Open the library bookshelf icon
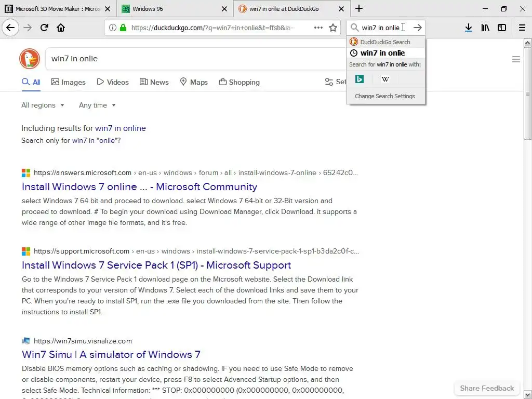The height and width of the screenshot is (399, 532). tap(485, 28)
